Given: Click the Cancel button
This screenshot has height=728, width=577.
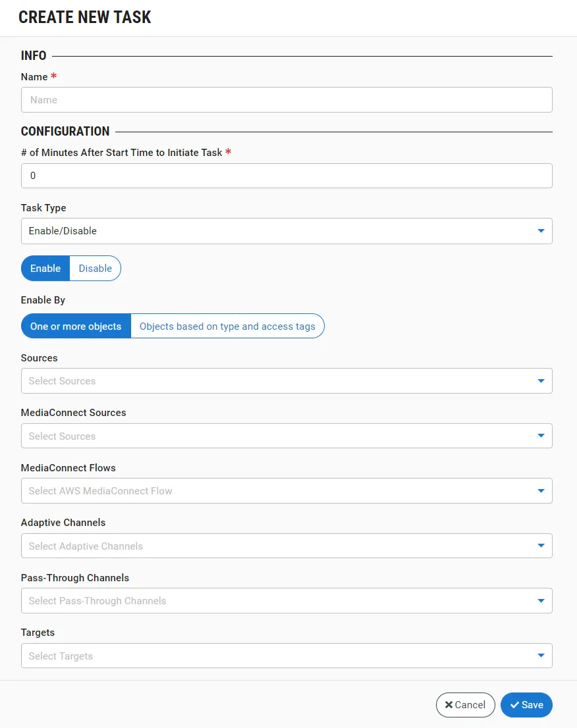Looking at the screenshot, I should pyautogui.click(x=466, y=705).
